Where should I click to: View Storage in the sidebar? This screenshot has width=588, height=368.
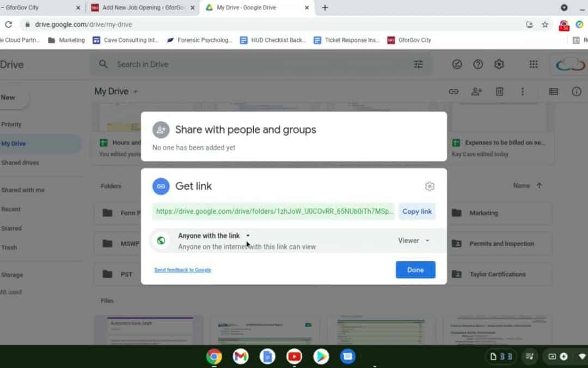(12, 275)
